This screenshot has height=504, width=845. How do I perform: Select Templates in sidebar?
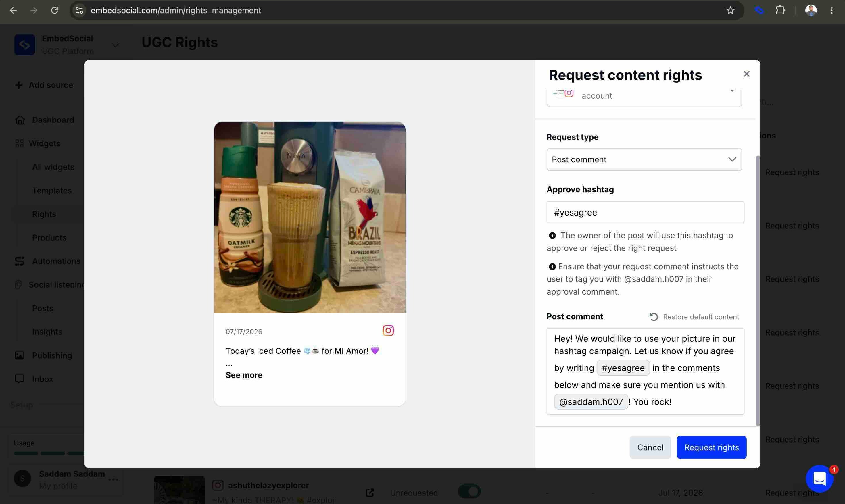(x=52, y=191)
